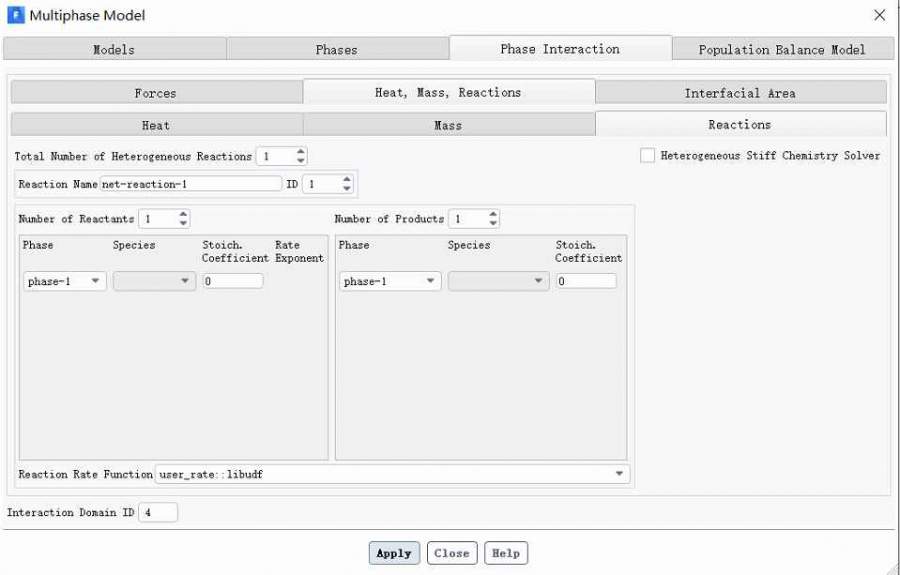This screenshot has height=575, width=900.
Task: Open Help for Multiphase Model
Action: tap(506, 553)
